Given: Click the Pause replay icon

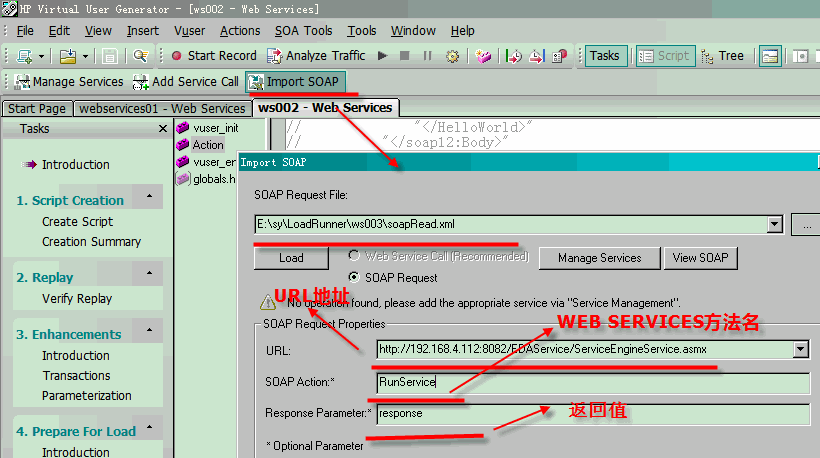Looking at the screenshot, I should coord(427,55).
